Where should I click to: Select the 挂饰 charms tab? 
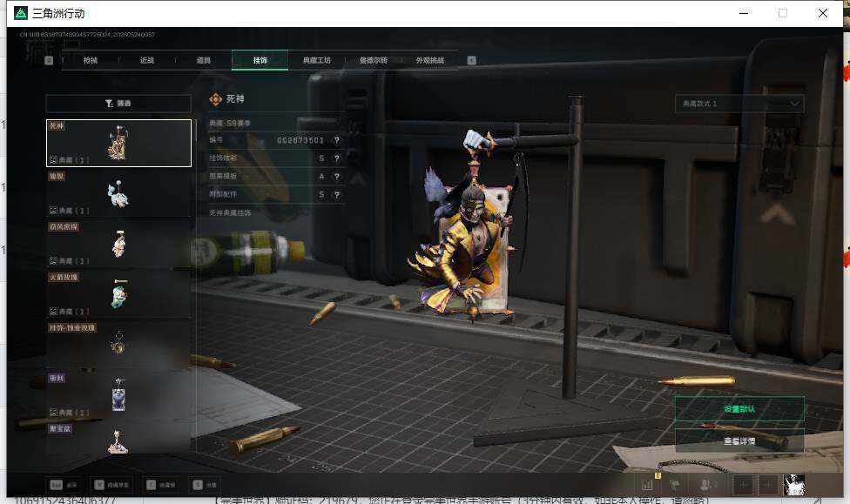260,60
